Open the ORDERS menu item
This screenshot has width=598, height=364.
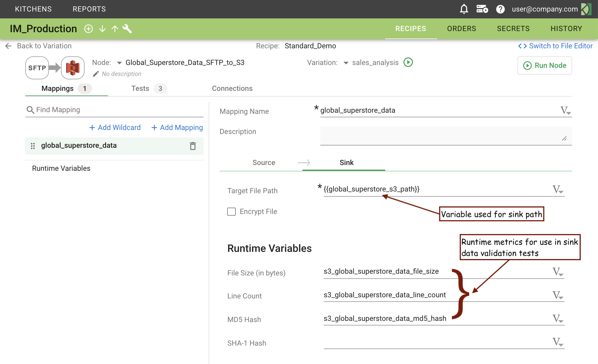point(461,29)
